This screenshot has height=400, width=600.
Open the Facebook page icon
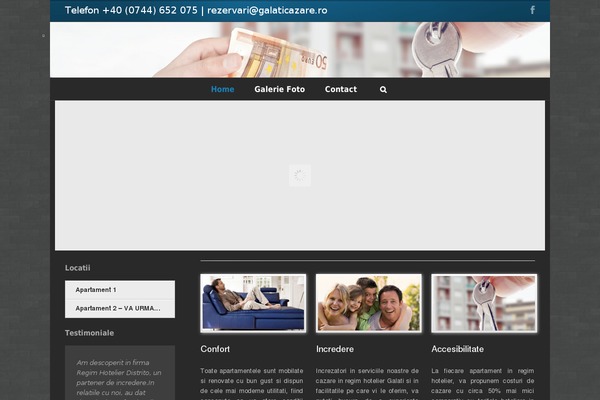point(532,10)
